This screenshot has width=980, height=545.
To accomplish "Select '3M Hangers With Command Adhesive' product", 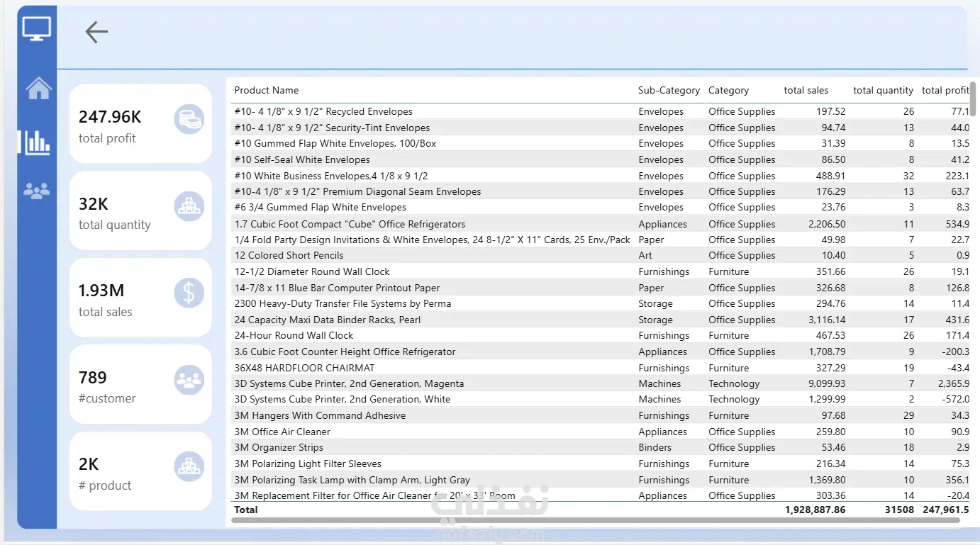I will 601,415.
